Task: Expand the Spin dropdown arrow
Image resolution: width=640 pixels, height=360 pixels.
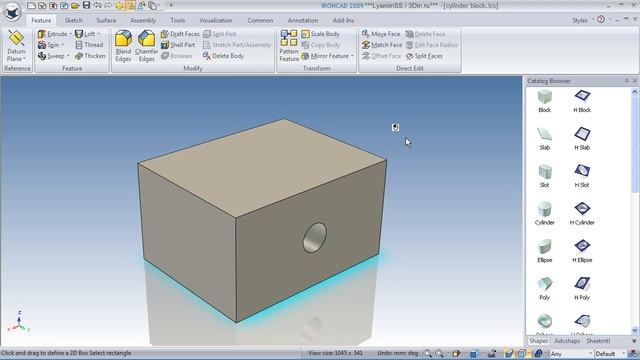Action: 62,45
